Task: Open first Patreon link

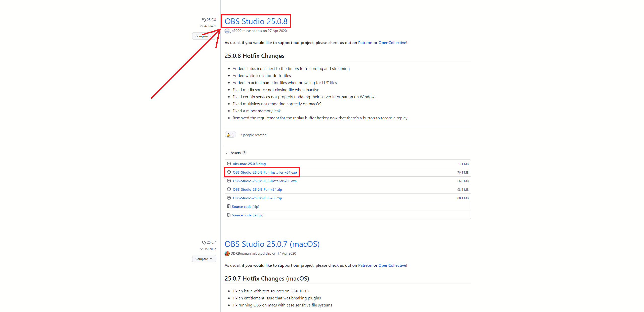Action: coord(365,43)
